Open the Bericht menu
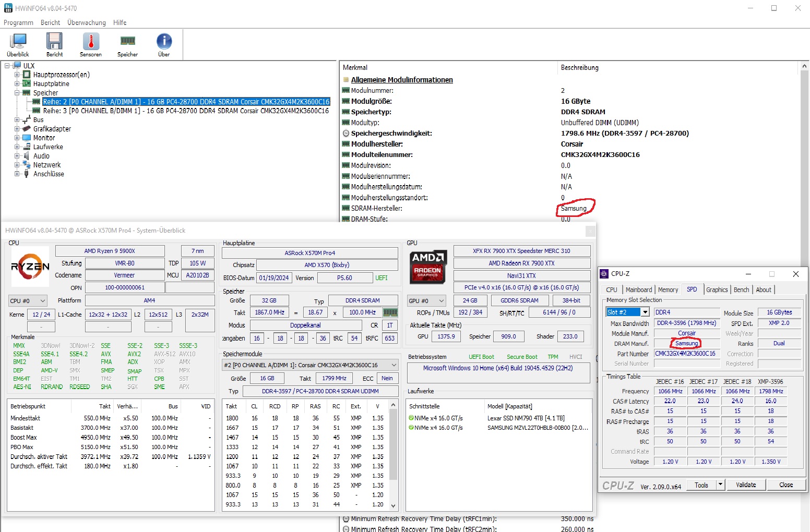The height and width of the screenshot is (532, 810). (50, 22)
